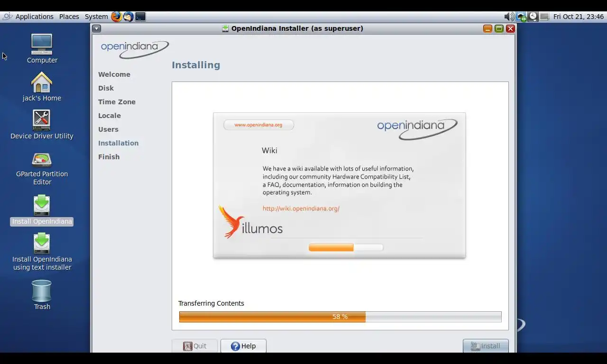The width and height of the screenshot is (607, 364).
Task: Open the Places menu
Action: (69, 17)
